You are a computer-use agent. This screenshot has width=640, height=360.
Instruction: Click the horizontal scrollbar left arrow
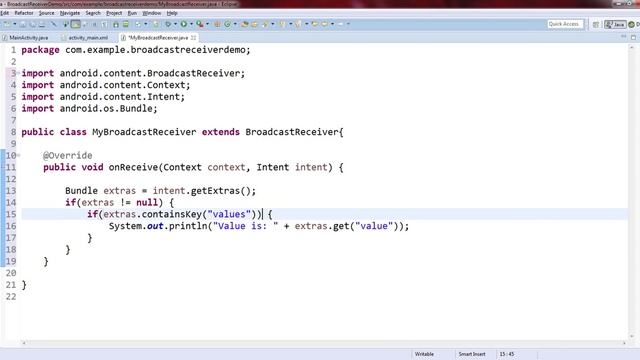24,343
